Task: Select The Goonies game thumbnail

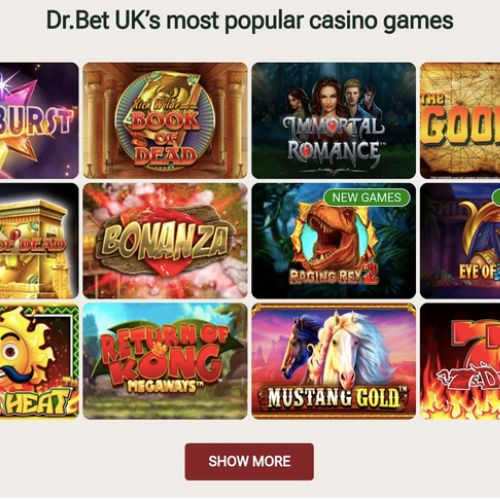Action: [x=460, y=120]
